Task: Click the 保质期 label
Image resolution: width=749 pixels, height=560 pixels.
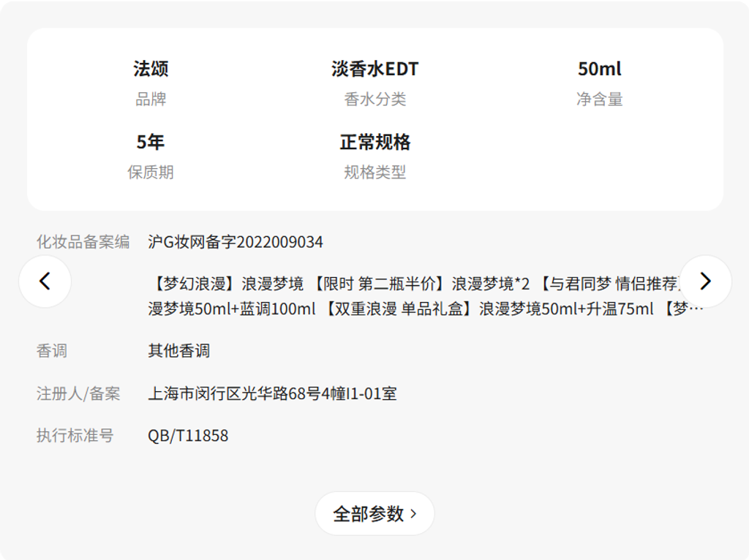Action: coord(151,173)
